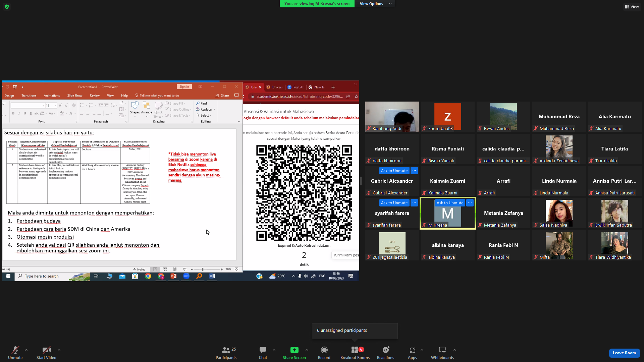Expand the Apps options caret
The image size is (644, 362).
422,350
